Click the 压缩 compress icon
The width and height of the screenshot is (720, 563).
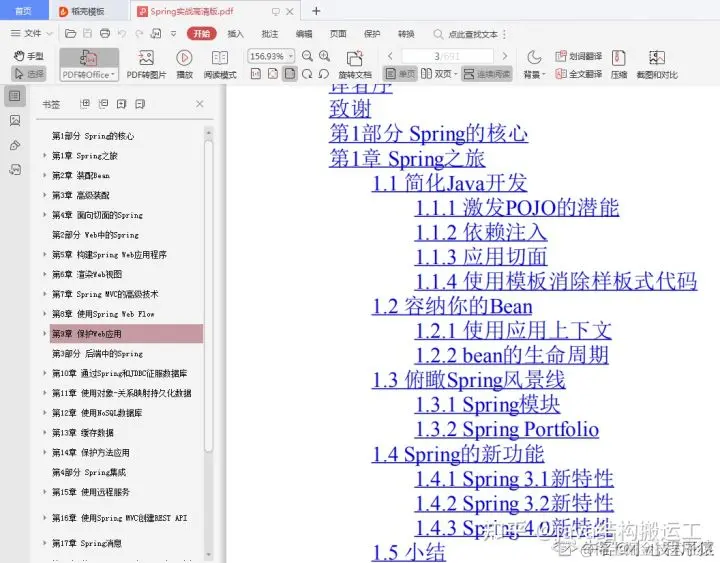pyautogui.click(x=619, y=58)
